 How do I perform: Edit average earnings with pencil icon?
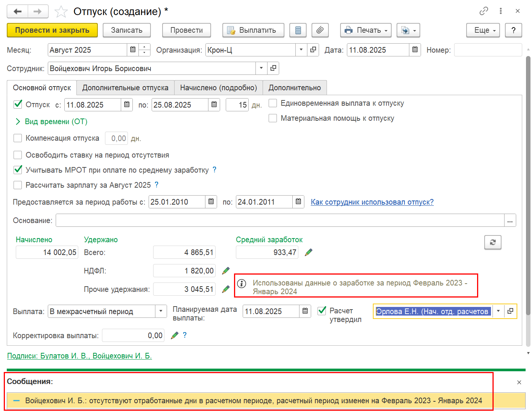pyautogui.click(x=309, y=252)
